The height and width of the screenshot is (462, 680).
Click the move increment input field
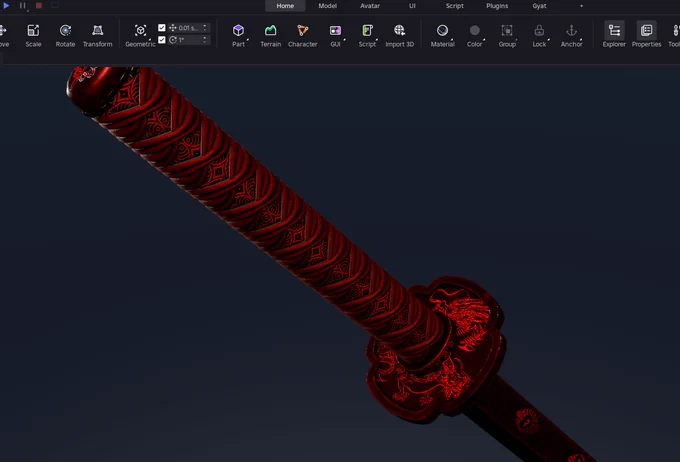189,28
